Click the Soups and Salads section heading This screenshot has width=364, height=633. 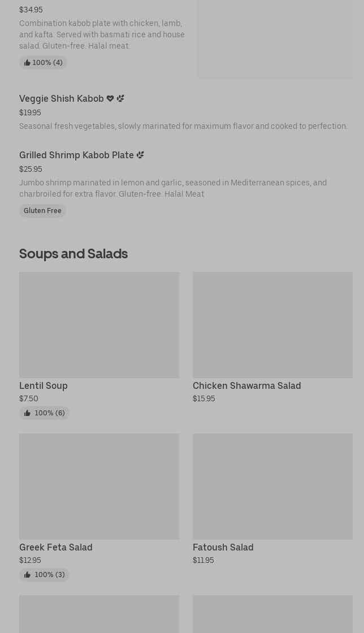73,253
